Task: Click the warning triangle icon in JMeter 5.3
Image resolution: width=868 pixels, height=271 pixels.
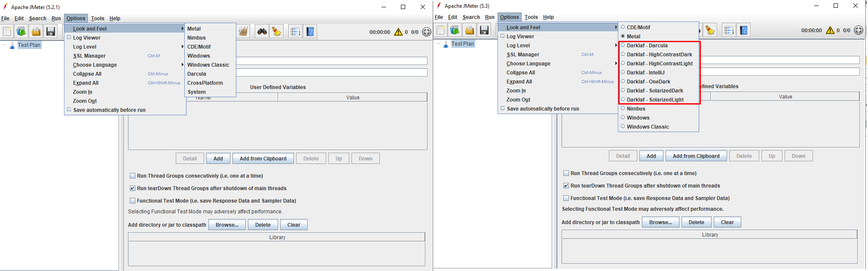Action: (x=830, y=30)
